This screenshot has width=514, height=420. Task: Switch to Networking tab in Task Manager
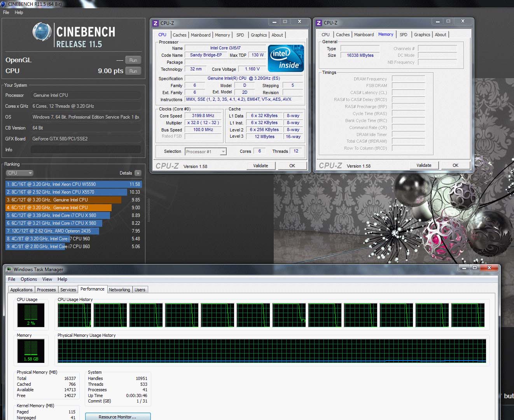pyautogui.click(x=119, y=290)
